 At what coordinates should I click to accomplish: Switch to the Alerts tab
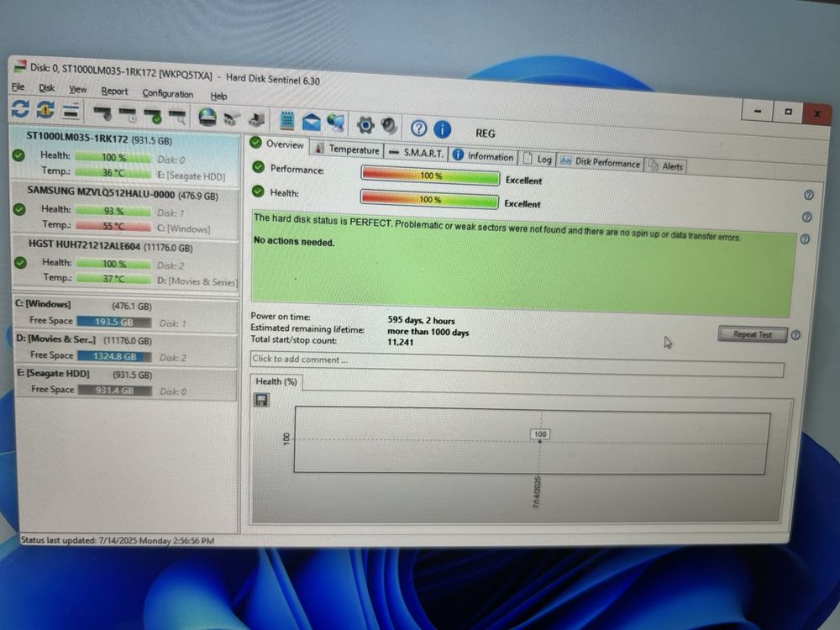[666, 165]
